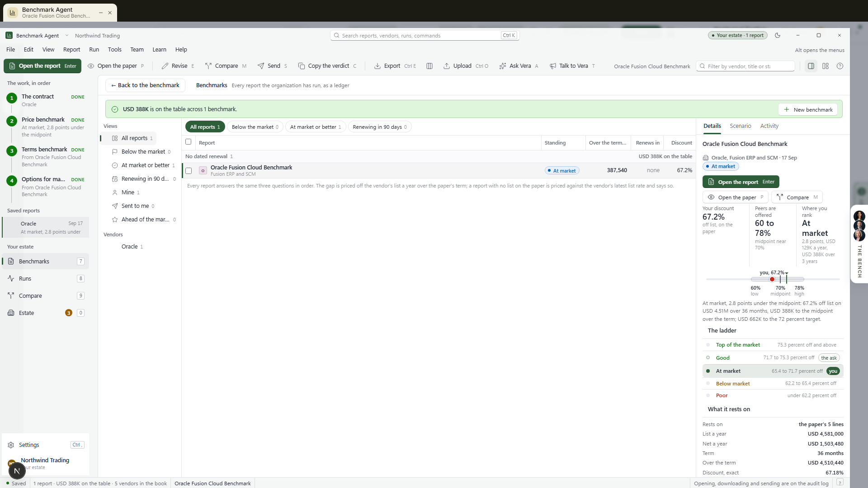
Task: Click the Send paper-plane tool
Action: tap(272, 66)
